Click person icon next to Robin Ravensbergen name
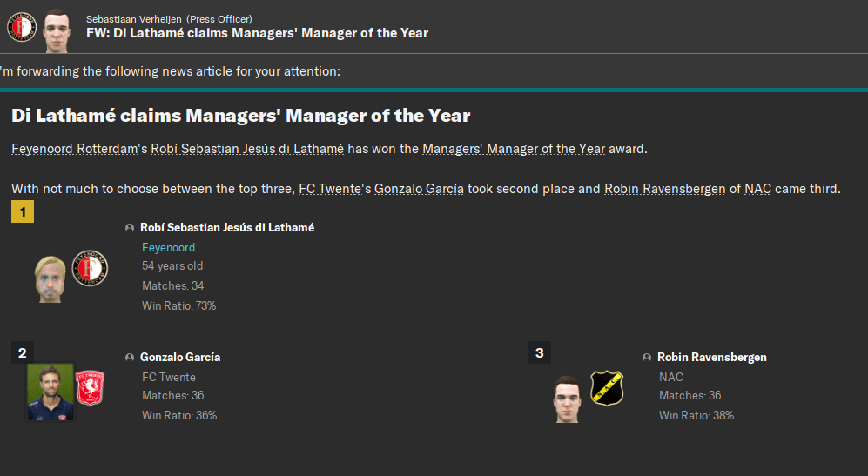This screenshot has height=476, width=868. click(x=647, y=358)
